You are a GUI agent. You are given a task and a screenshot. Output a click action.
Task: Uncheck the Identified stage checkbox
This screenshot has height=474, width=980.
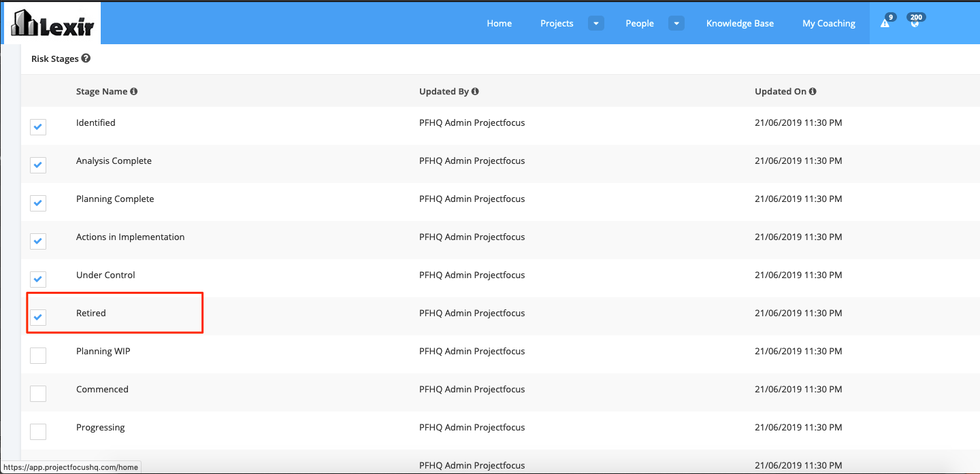[38, 126]
